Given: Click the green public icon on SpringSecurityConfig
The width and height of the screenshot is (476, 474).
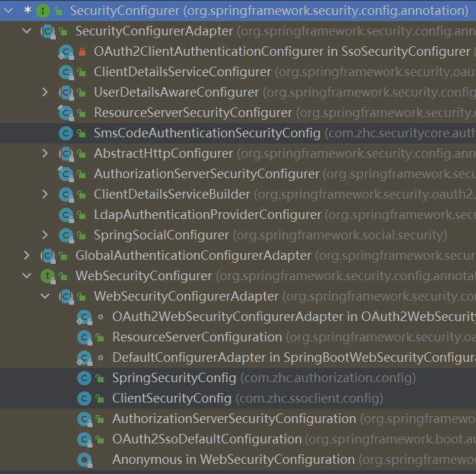Looking at the screenshot, I should click(x=100, y=378).
